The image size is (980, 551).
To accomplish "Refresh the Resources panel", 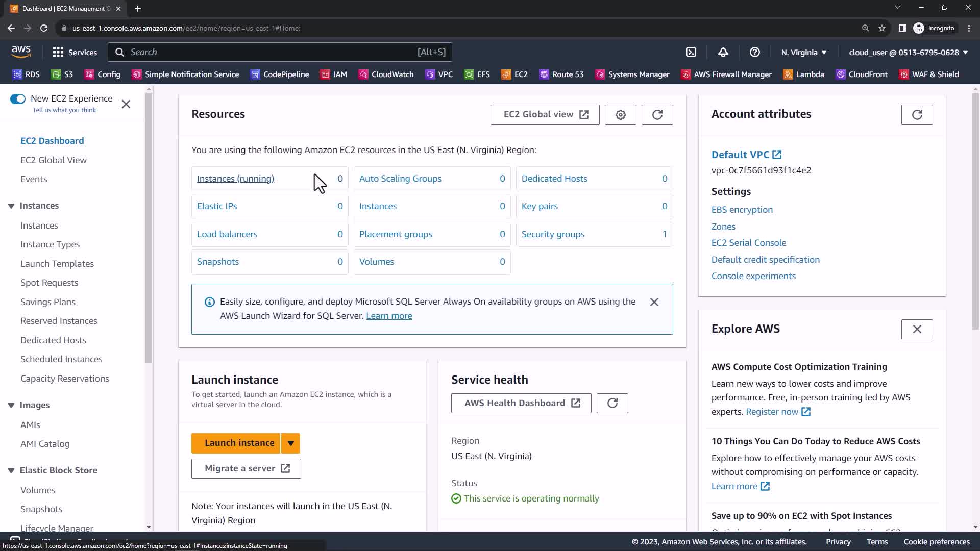I will [x=657, y=115].
